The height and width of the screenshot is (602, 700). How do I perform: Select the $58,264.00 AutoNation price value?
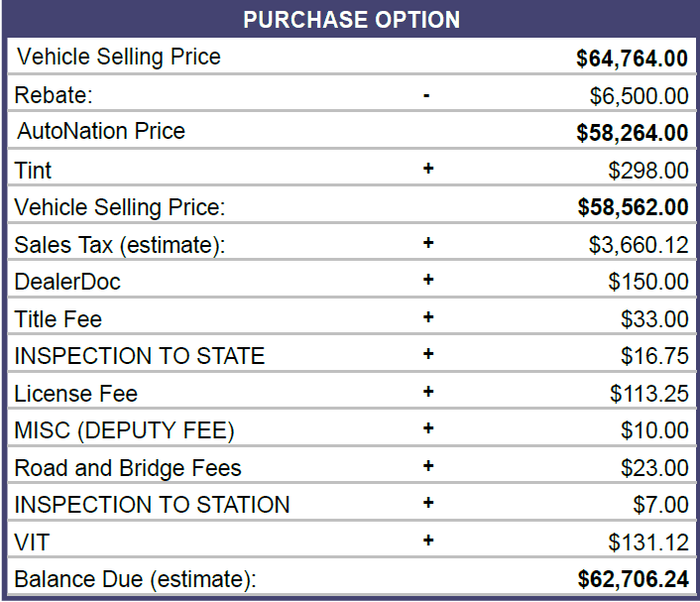click(x=632, y=133)
